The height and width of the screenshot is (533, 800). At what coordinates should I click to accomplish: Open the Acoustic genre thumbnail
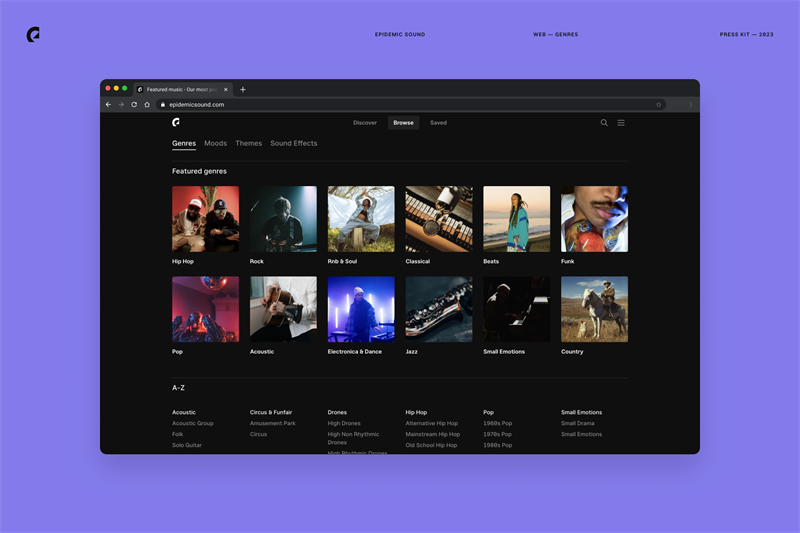pos(283,309)
